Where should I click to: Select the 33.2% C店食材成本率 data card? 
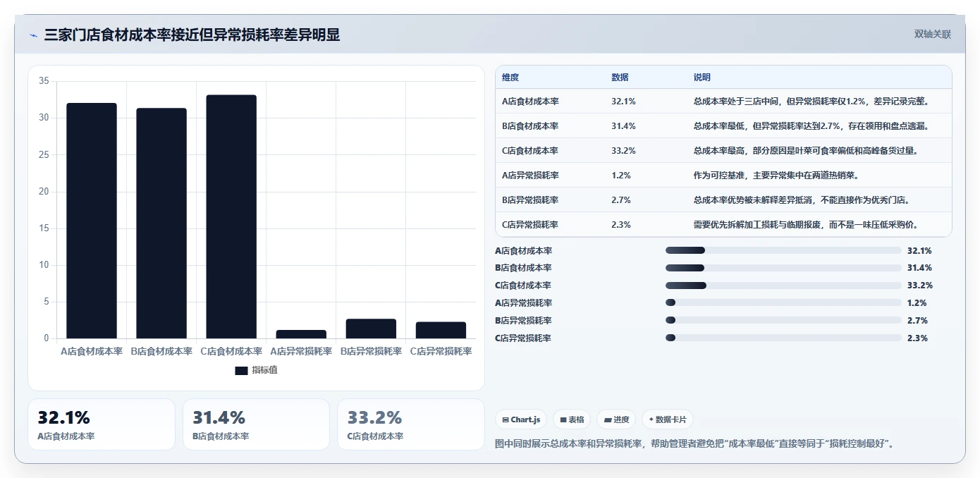point(411,424)
